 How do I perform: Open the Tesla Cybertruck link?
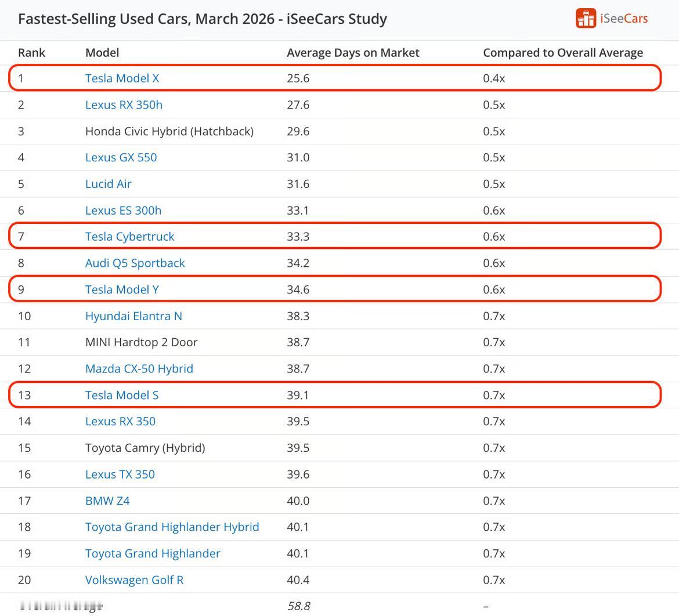point(129,236)
